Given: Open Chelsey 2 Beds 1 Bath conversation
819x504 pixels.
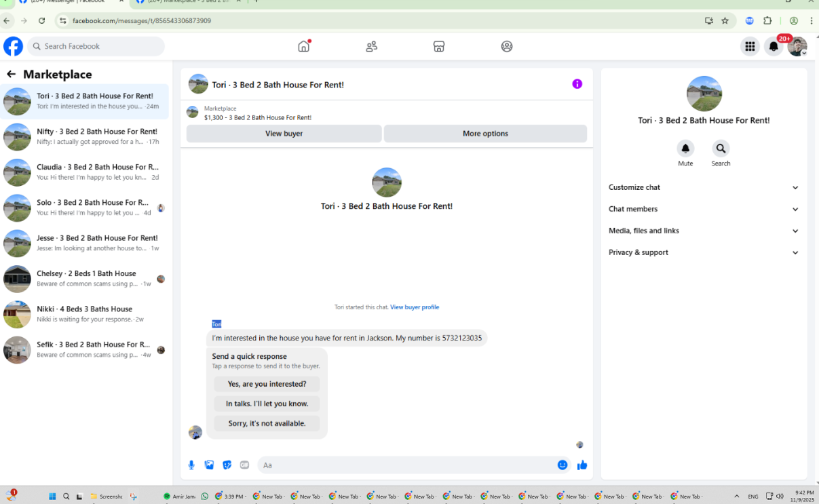Looking at the screenshot, I should point(85,279).
